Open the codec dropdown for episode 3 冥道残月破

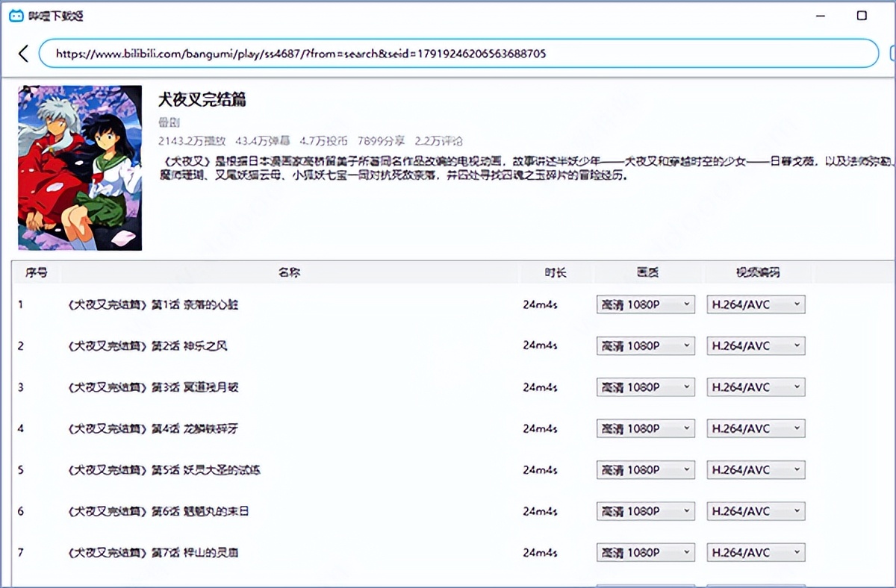[x=755, y=387]
